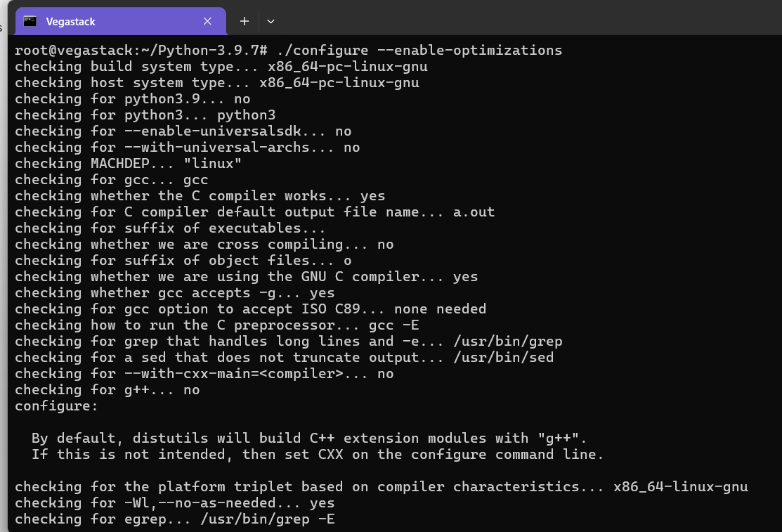The image size is (782, 532).
Task: Click the terminal icon on the Vegastack tab
Action: [30, 21]
